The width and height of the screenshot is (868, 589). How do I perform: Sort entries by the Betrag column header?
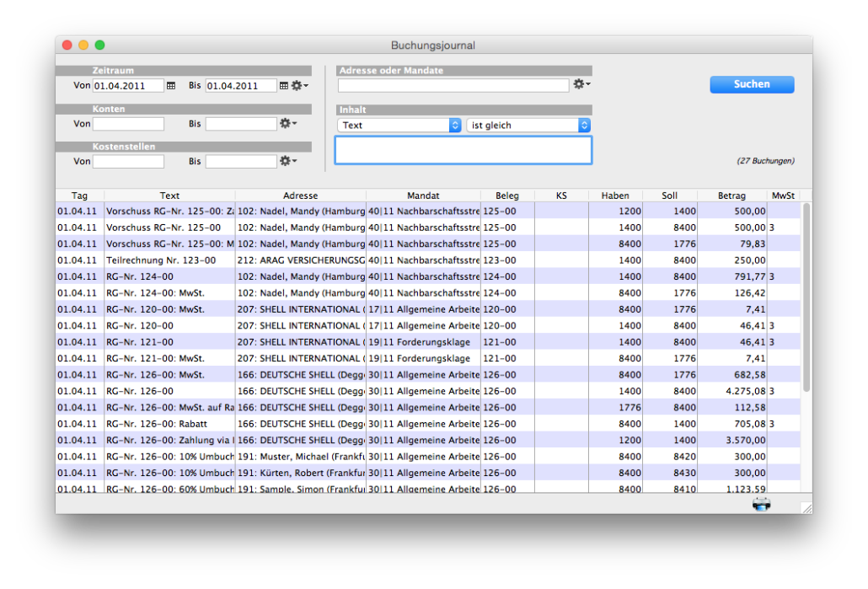coord(731,195)
